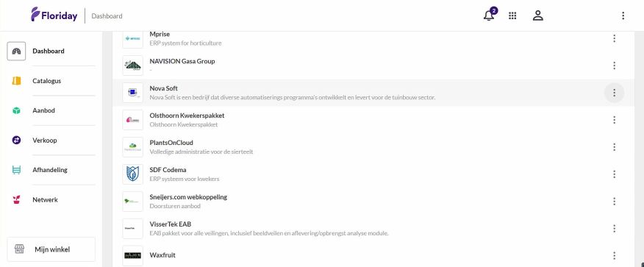Expand the three-dot menu for SDF Codema
This screenshot has width=644, height=267.
[x=614, y=174]
